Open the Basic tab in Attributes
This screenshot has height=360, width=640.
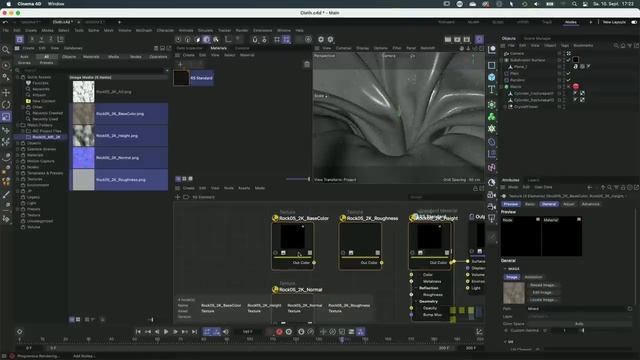click(530, 204)
